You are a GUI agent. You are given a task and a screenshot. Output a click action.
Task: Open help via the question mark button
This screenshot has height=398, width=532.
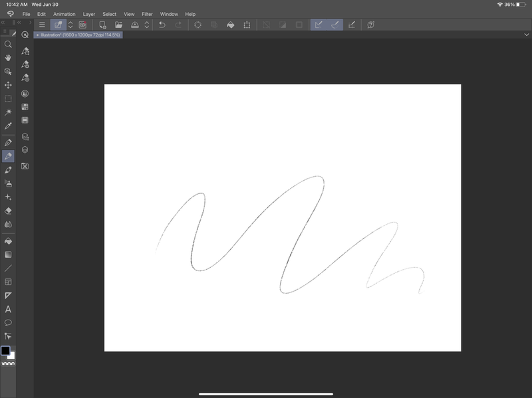371,25
